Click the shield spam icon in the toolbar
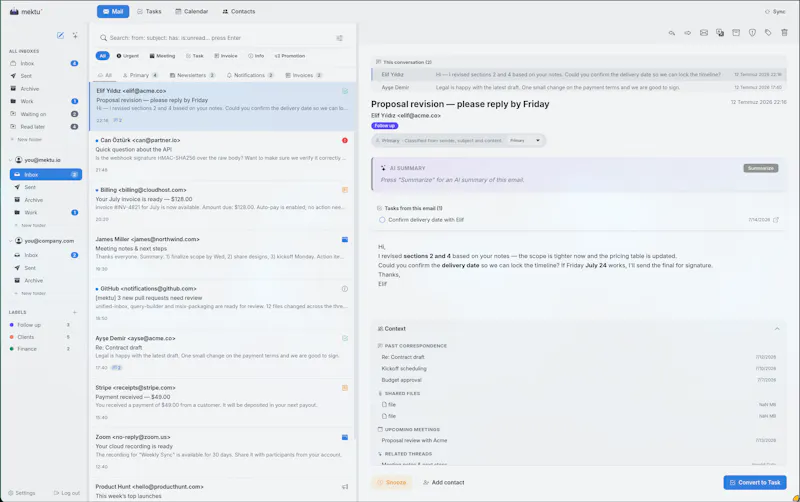The image size is (800, 502). pyautogui.click(x=752, y=33)
